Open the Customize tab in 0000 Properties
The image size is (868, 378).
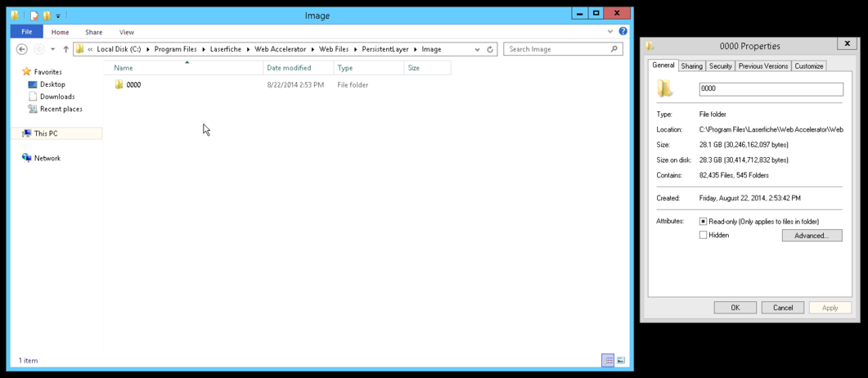click(x=809, y=65)
